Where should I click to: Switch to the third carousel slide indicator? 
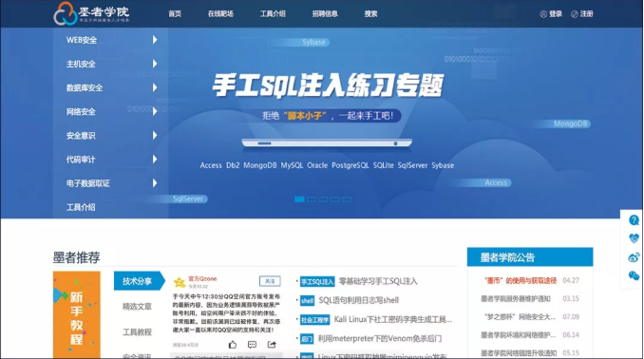point(323,199)
